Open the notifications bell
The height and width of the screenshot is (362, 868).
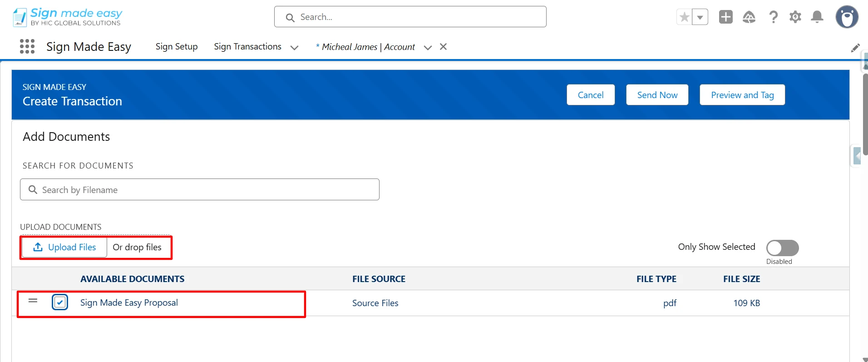(817, 17)
